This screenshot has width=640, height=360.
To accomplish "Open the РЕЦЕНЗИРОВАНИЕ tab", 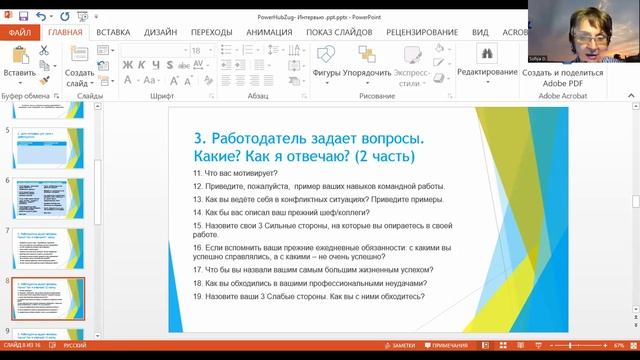I will point(422,32).
